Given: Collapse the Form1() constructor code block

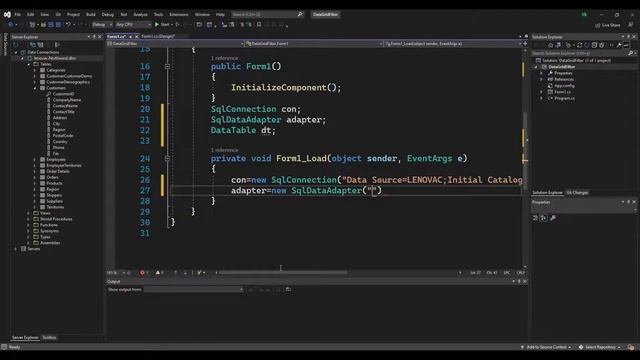Looking at the screenshot, I should click(167, 67).
